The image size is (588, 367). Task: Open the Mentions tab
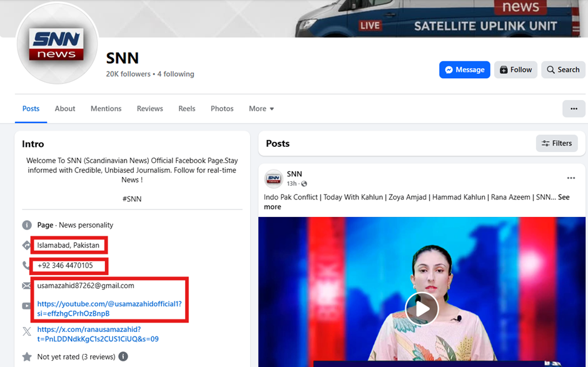pyautogui.click(x=106, y=109)
